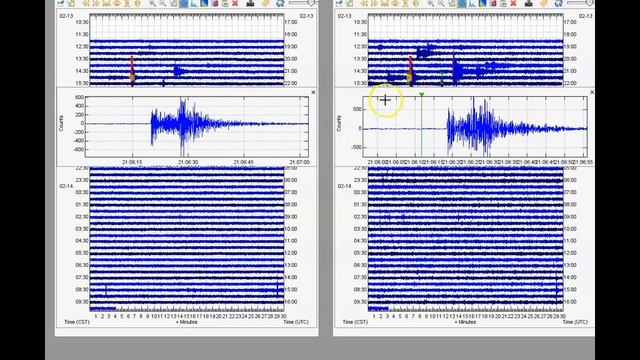The height and width of the screenshot is (360, 640).
Task: Adjust the slider in right window toolbar
Action: [x=589, y=3]
